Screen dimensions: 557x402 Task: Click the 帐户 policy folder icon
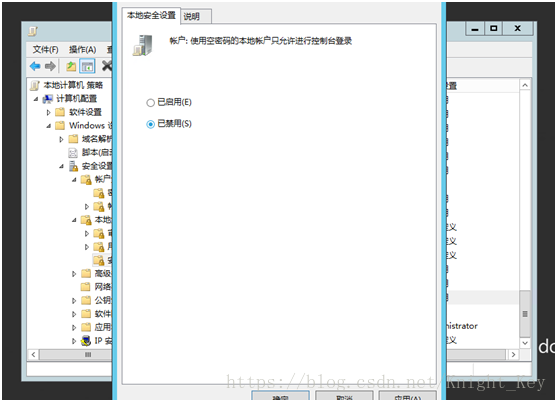tap(86, 180)
